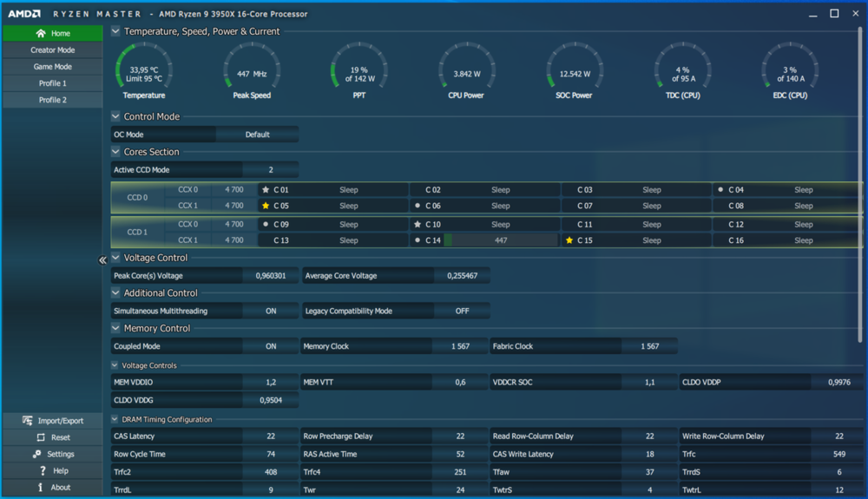Click the Reset button label
This screenshot has height=499, width=868.
[x=61, y=437]
